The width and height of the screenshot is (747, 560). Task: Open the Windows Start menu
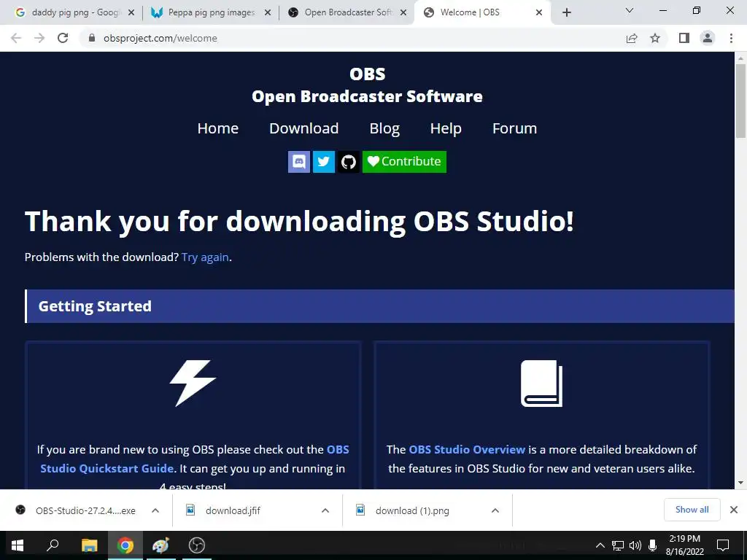click(x=18, y=545)
